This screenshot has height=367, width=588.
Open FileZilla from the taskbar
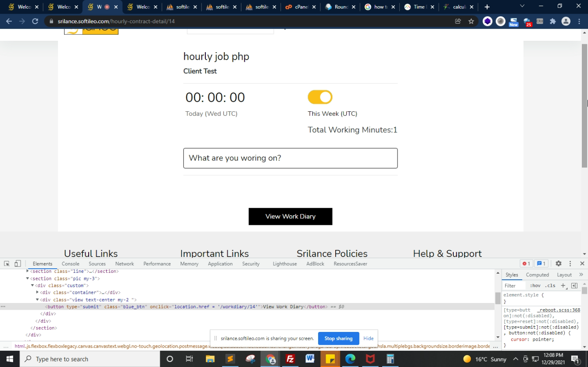click(x=290, y=359)
